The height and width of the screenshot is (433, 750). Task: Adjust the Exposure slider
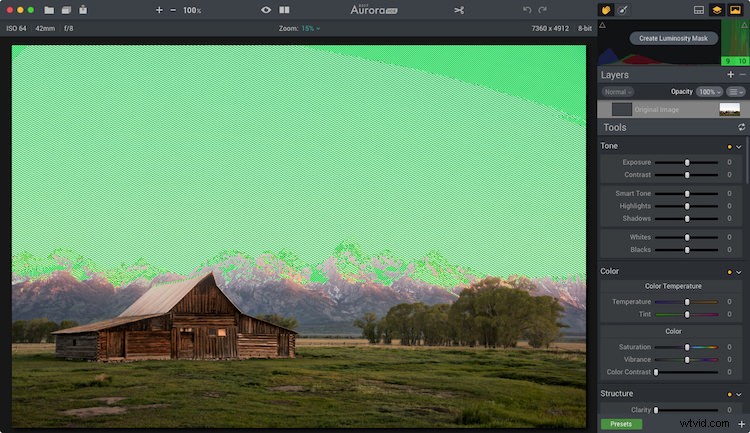click(x=686, y=163)
